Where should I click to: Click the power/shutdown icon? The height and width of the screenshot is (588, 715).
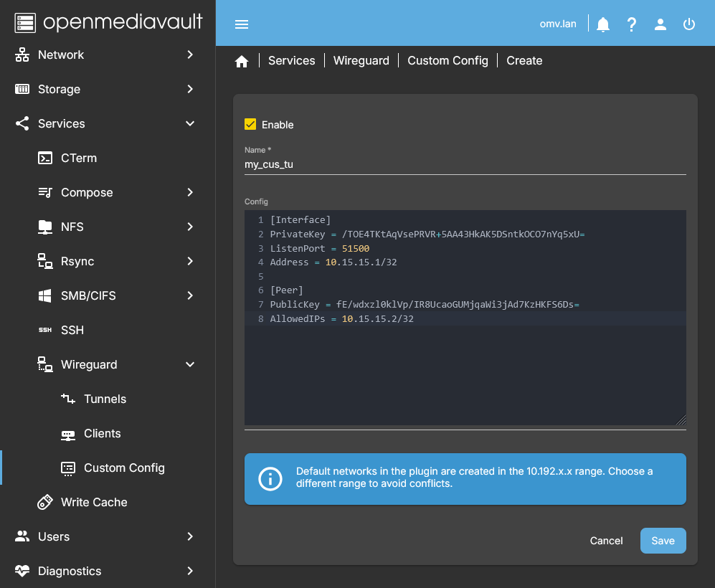coord(688,24)
